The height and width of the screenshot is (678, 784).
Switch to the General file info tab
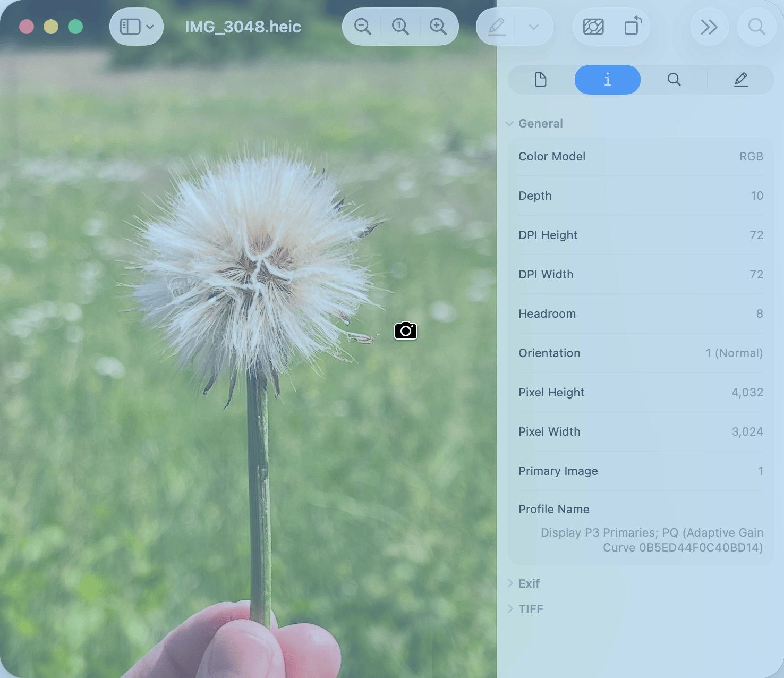click(x=541, y=80)
